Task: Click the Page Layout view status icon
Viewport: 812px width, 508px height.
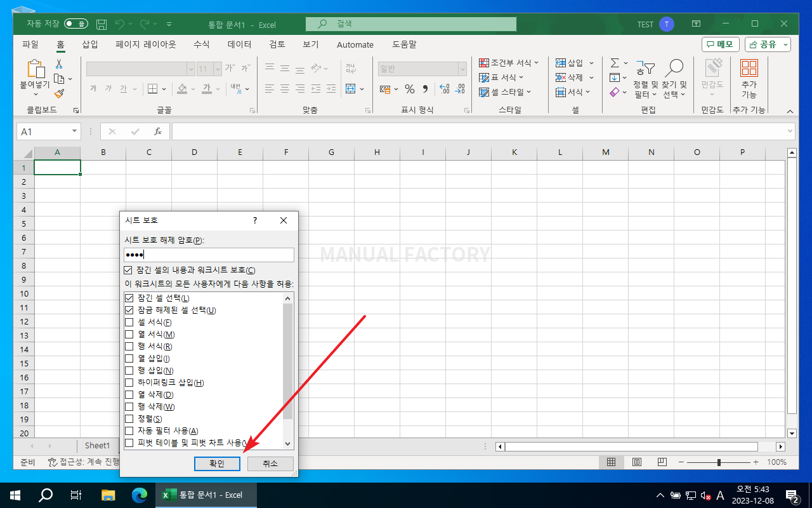Action: pos(636,462)
